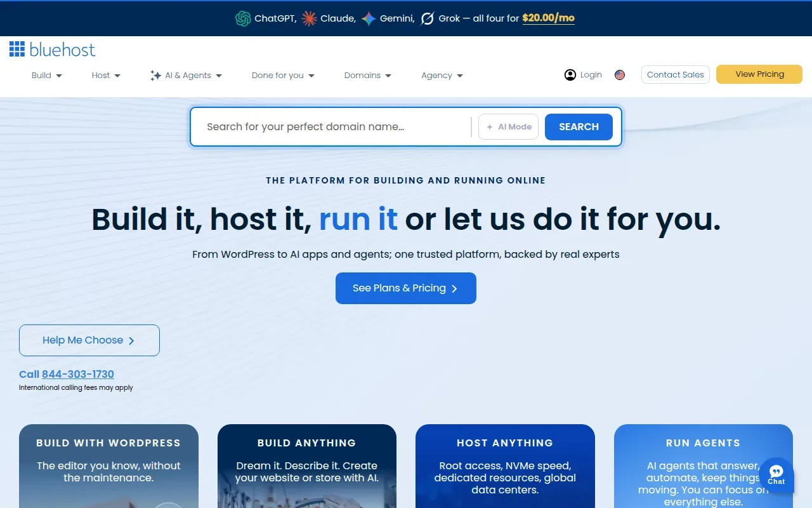Screen dimensions: 812x508
Task: Click the Bluehost grid logo icon
Action: click(17, 49)
